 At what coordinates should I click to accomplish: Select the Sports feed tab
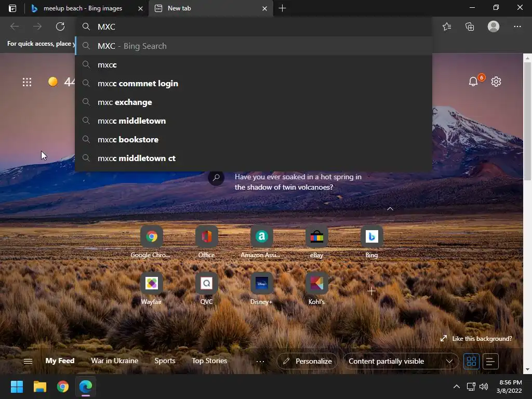point(165,361)
